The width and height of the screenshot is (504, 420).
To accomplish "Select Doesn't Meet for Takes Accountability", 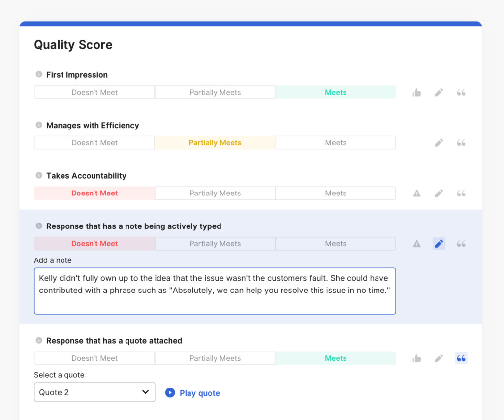I will 94,193.
